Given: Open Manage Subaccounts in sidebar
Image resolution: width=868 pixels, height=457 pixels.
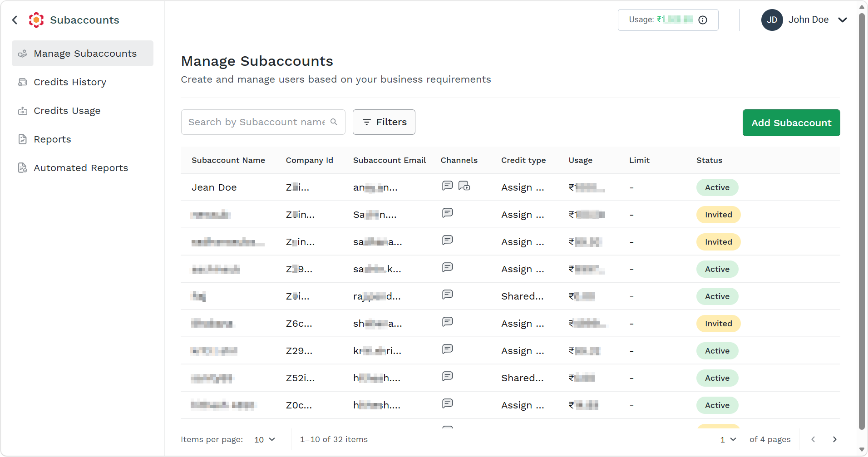Looking at the screenshot, I should pos(83,54).
